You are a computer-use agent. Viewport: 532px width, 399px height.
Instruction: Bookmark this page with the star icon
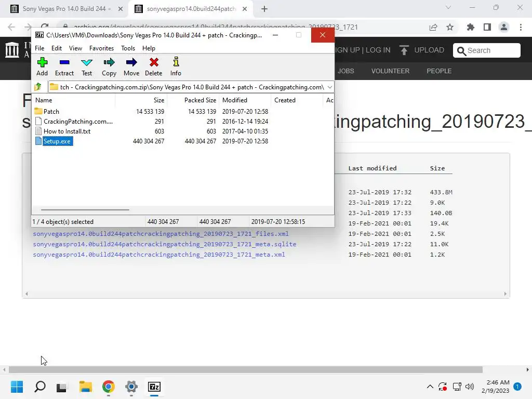coord(450,27)
